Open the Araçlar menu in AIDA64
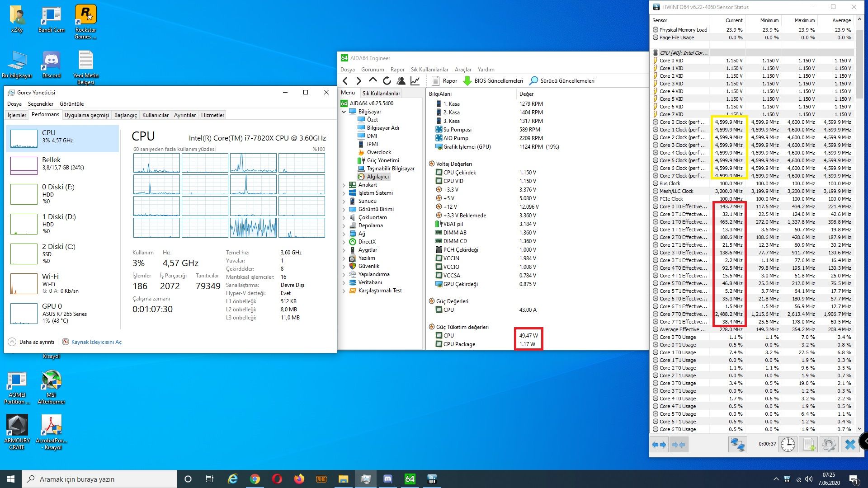Image resolution: width=868 pixels, height=488 pixels. coord(463,69)
